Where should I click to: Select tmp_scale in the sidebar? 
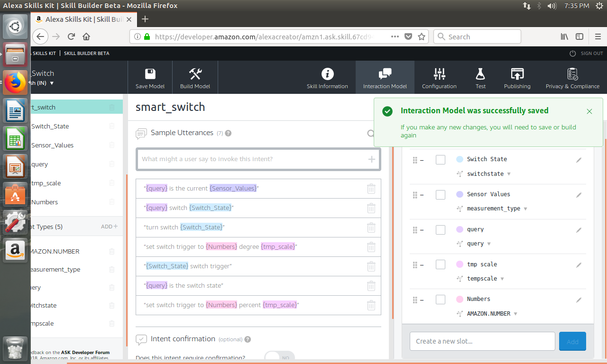coord(46,183)
